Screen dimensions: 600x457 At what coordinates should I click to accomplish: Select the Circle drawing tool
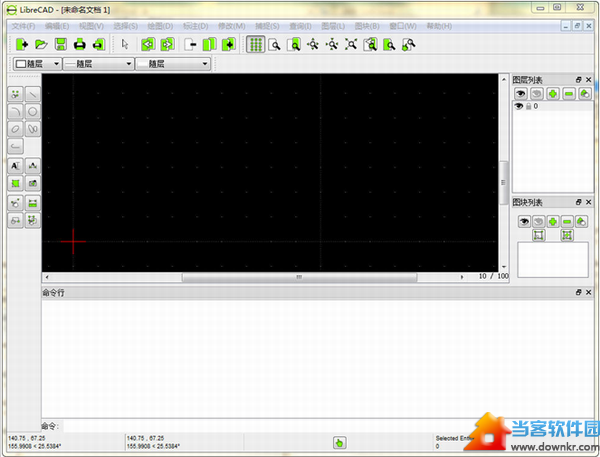33,112
